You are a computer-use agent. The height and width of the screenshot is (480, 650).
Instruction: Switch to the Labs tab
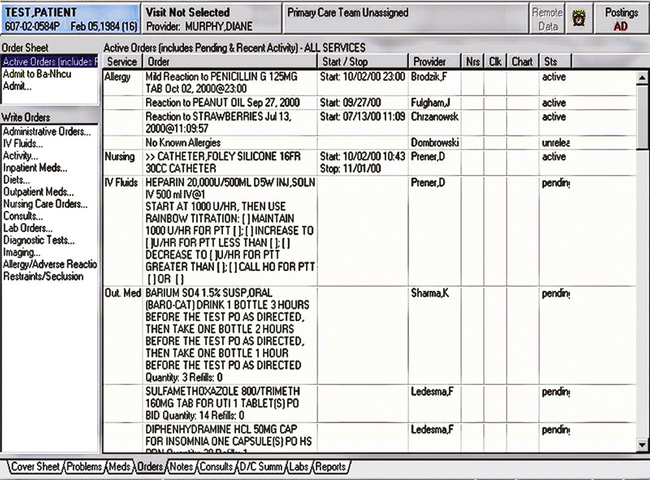coord(300,467)
